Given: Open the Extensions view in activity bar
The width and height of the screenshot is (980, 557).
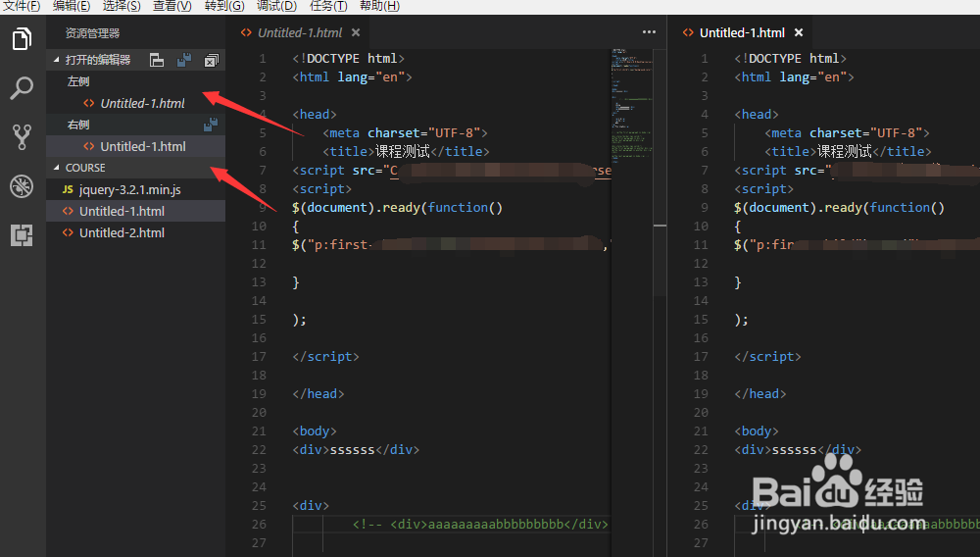Looking at the screenshot, I should tap(22, 235).
